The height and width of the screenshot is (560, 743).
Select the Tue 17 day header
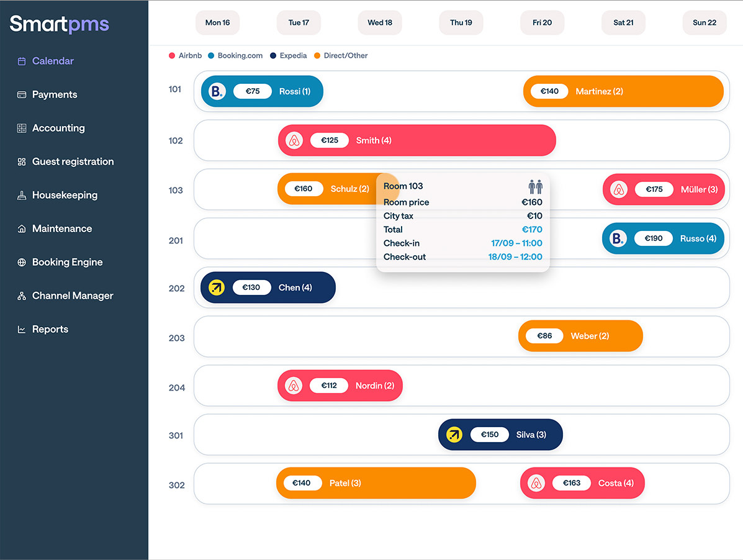[299, 22]
